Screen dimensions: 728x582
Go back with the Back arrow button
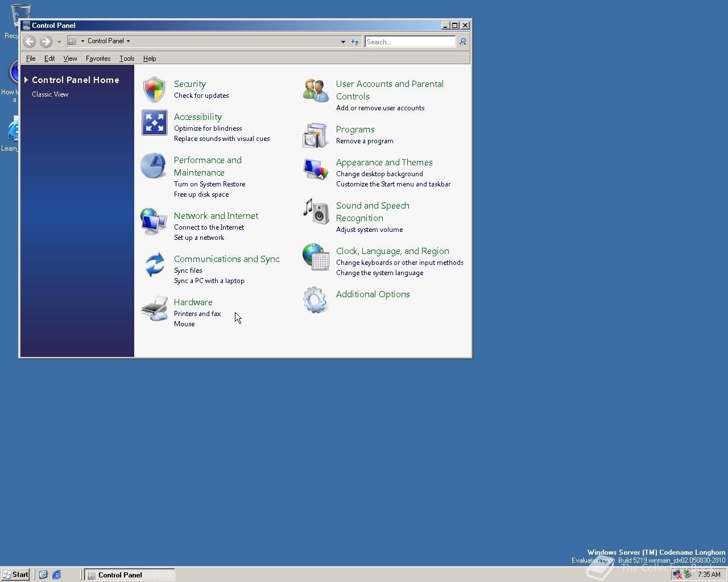(x=30, y=41)
